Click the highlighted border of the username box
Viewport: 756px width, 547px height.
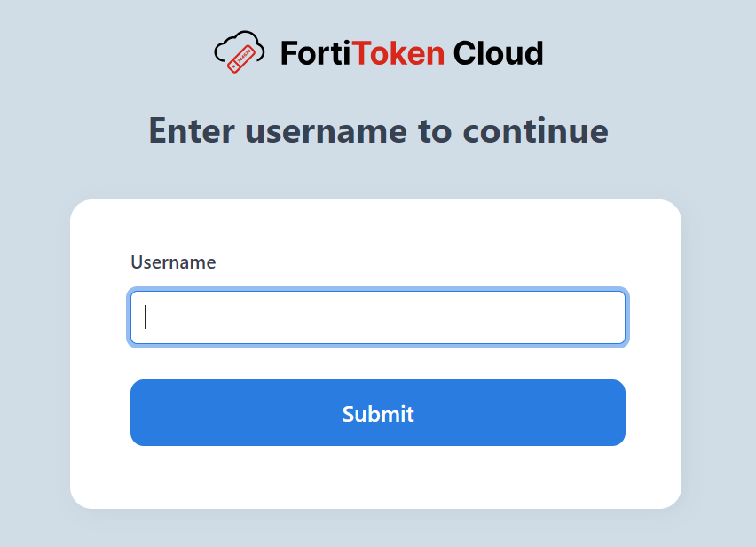pyautogui.click(x=378, y=293)
